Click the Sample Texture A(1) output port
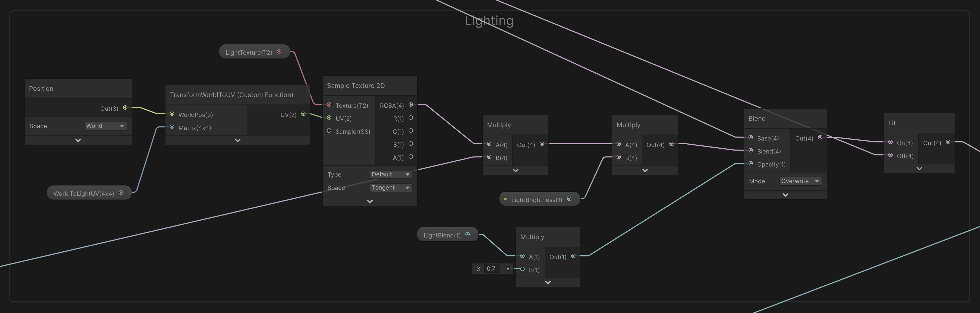 pos(410,156)
